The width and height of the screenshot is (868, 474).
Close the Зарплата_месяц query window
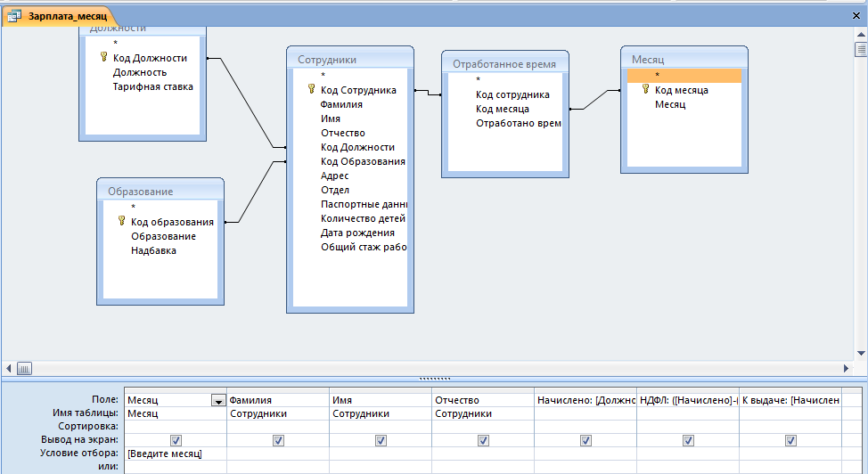[856, 15]
